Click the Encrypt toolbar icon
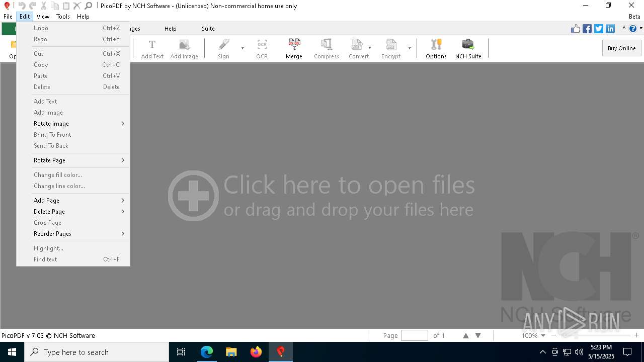 tap(391, 49)
